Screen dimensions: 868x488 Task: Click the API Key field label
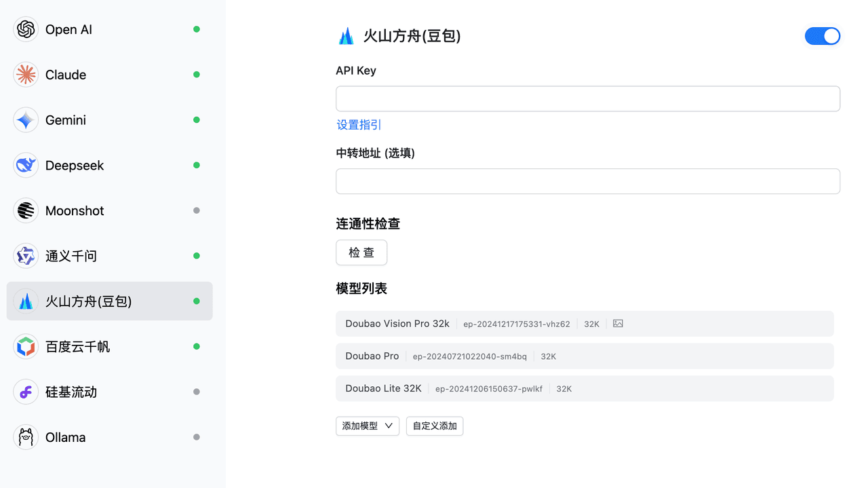click(x=356, y=71)
